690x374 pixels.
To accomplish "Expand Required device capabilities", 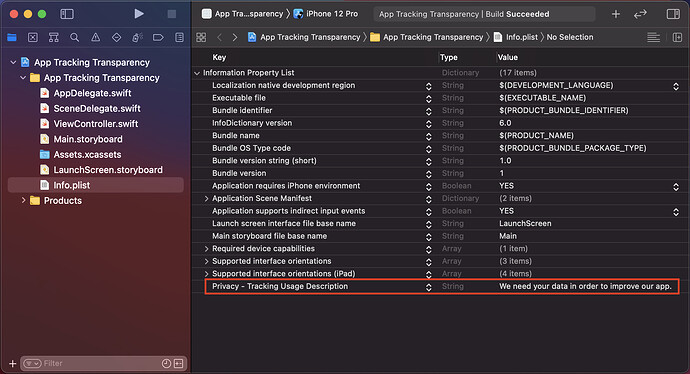I will [x=206, y=249].
